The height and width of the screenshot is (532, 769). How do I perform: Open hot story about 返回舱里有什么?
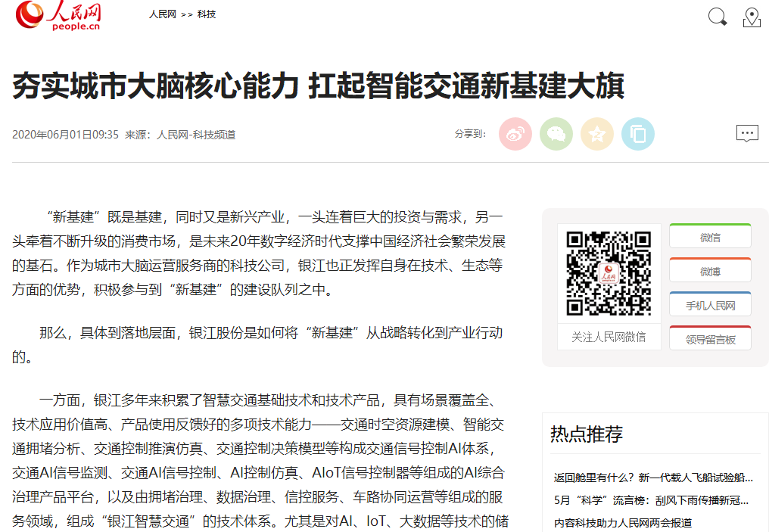[653, 478]
